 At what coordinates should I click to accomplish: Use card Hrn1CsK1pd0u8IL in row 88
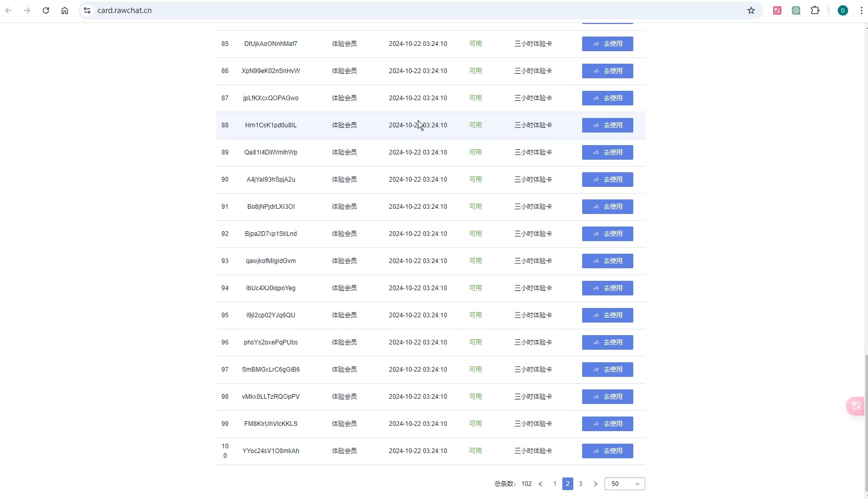point(608,125)
